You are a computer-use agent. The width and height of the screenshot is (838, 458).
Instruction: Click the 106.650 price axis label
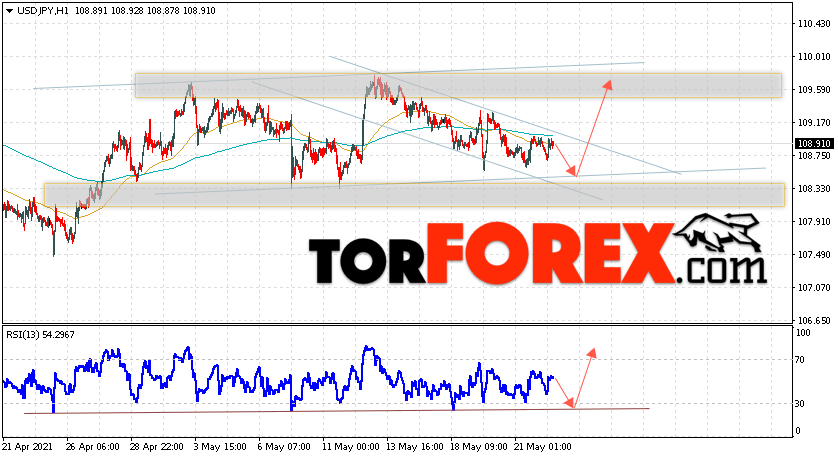pos(814,321)
